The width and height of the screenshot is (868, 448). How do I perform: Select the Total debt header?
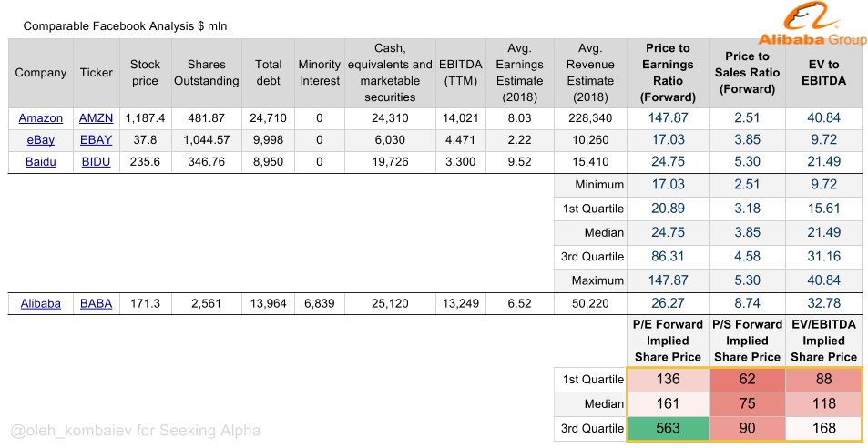coord(268,73)
